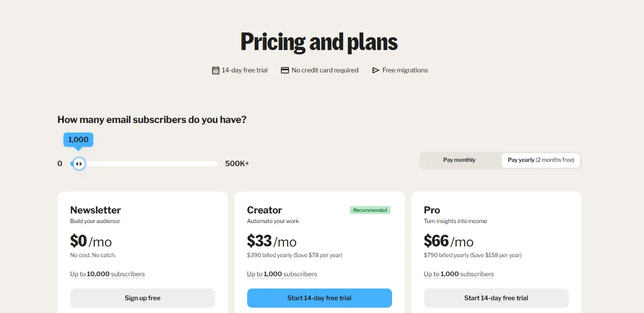Click the subscriber count slider handle
Screen dimensions: 644x313
pos(78,163)
